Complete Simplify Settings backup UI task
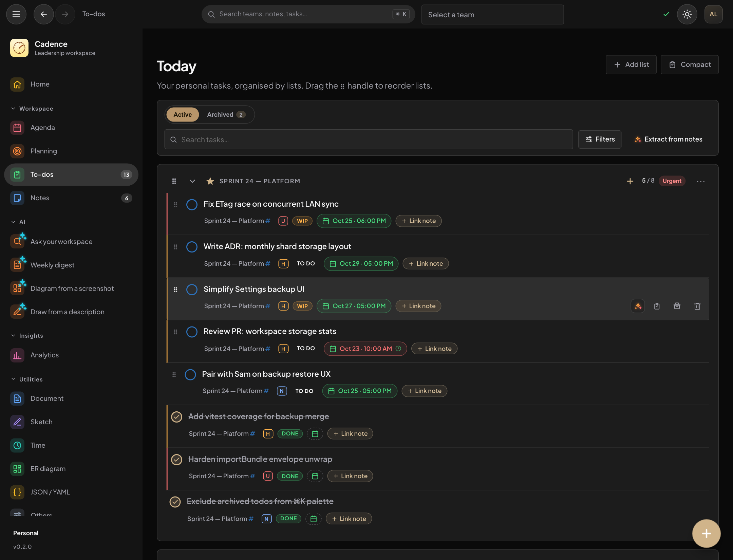The width and height of the screenshot is (733, 560). (192, 290)
